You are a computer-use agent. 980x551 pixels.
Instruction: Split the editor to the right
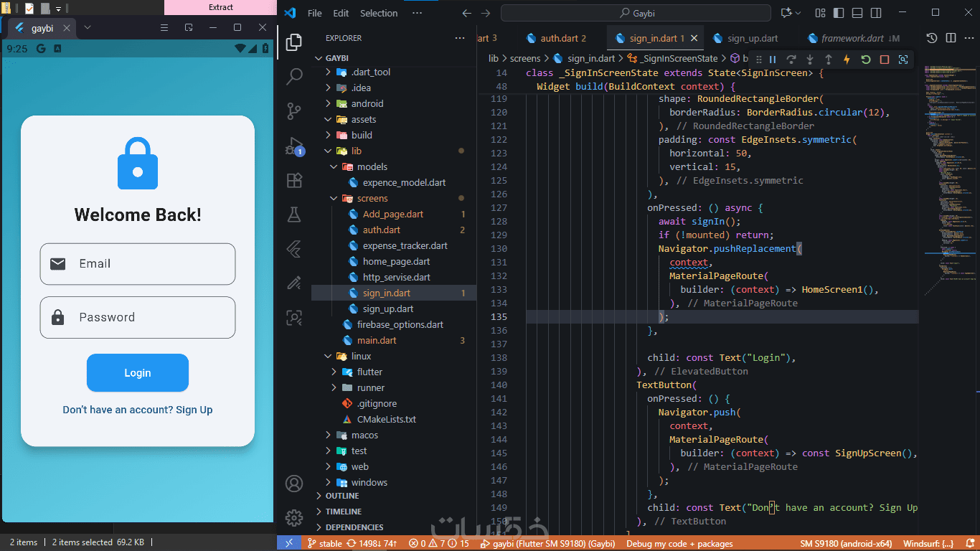951,38
